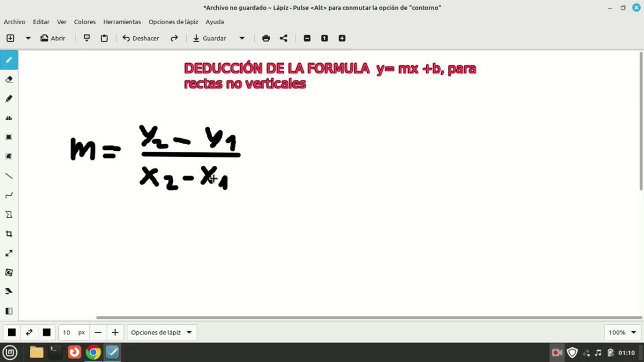Click the shield tray icon

pos(572,352)
